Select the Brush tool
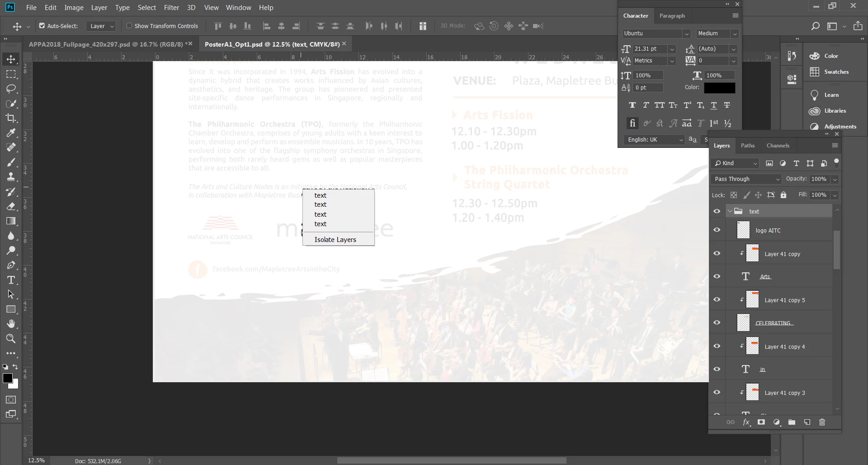The image size is (868, 465). pyautogui.click(x=11, y=162)
